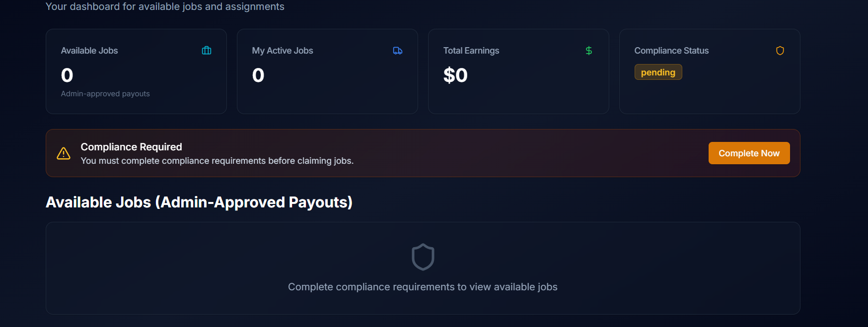Click the briefcase icon in Available Jobs card
868x327 pixels.
(x=207, y=51)
